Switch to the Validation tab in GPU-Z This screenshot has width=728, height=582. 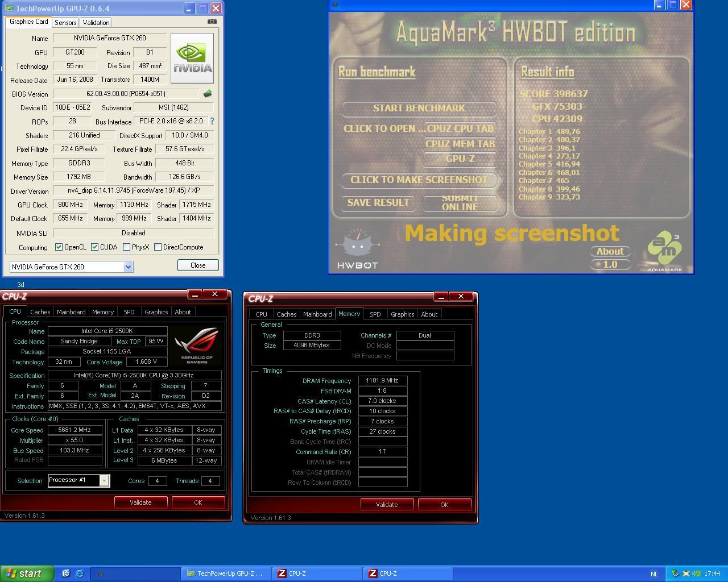pyautogui.click(x=96, y=23)
